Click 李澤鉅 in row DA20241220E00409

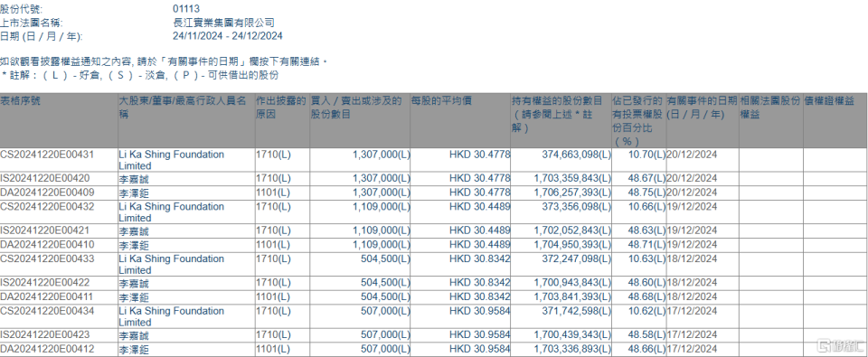134,193
